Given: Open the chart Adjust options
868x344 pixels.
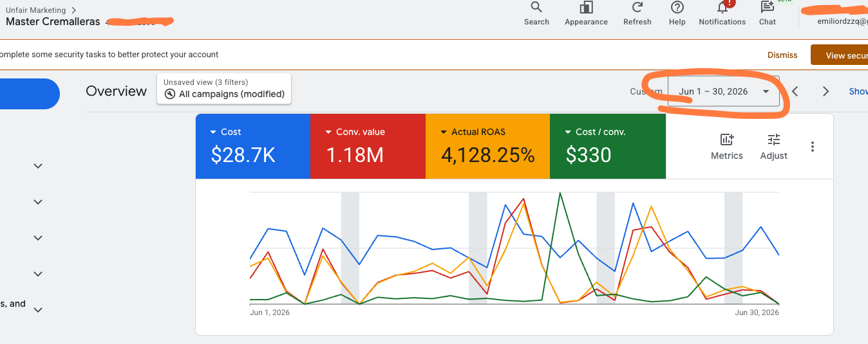Looking at the screenshot, I should click(x=773, y=147).
